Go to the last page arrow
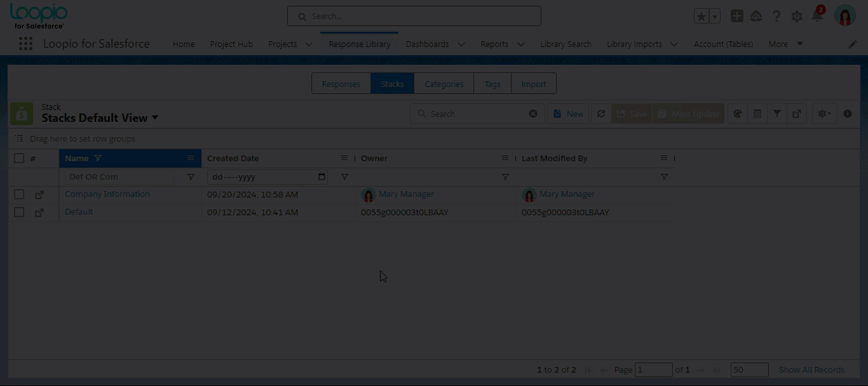This screenshot has height=386, width=868. 716,369
